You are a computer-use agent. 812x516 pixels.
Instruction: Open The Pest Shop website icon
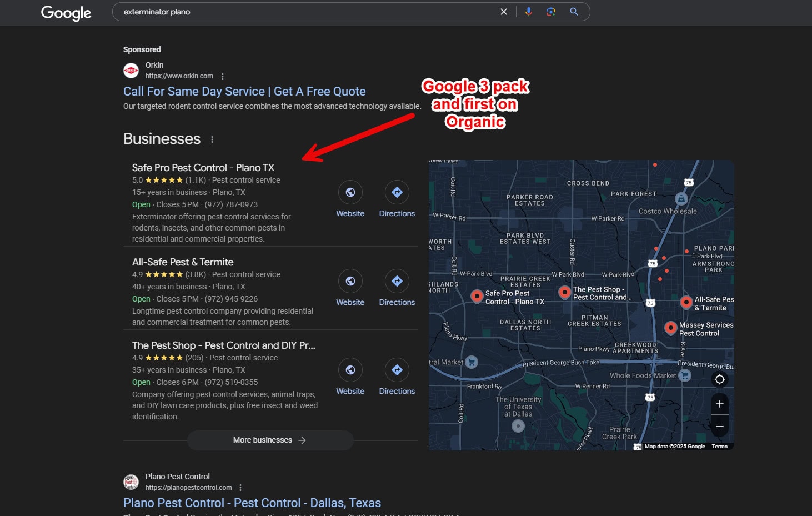coord(350,370)
